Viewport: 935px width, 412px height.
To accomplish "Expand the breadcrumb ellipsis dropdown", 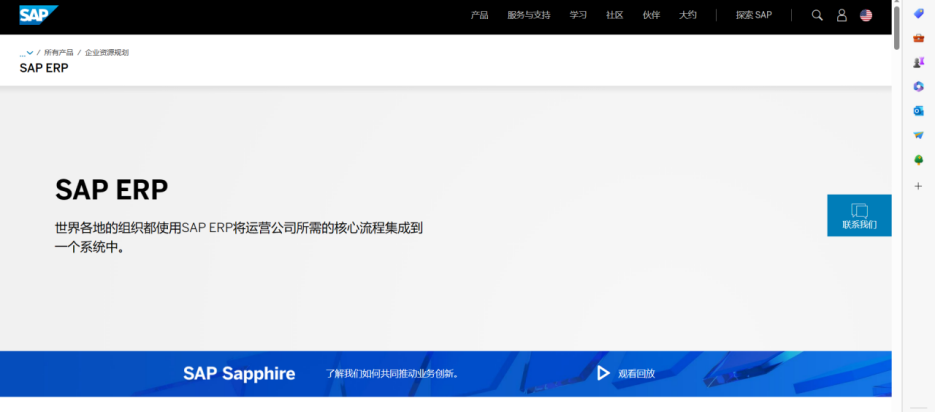I will 26,53.
